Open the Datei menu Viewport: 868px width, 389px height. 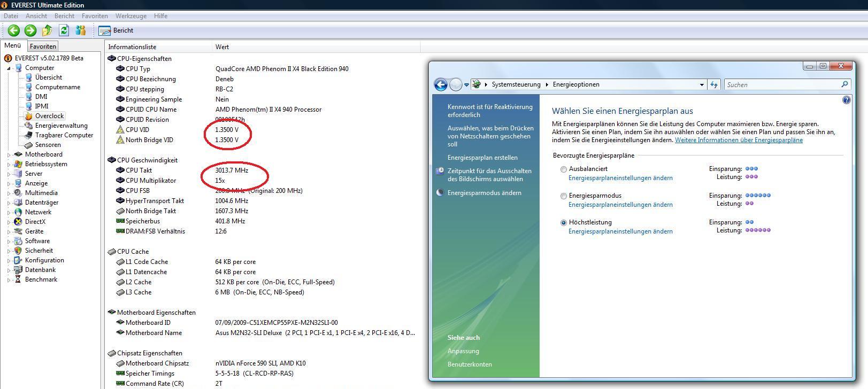pos(11,16)
